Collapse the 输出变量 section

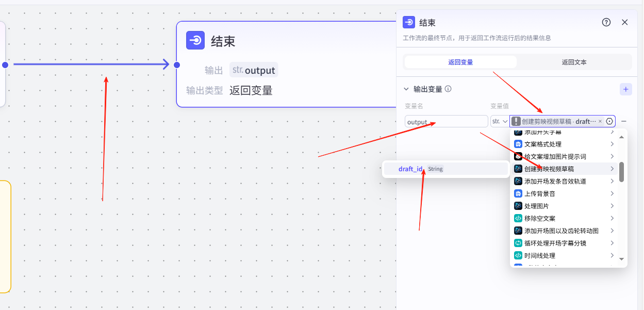[406, 89]
